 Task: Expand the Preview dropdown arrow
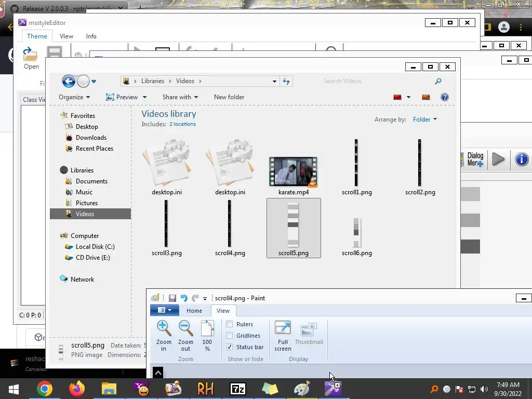point(144,97)
